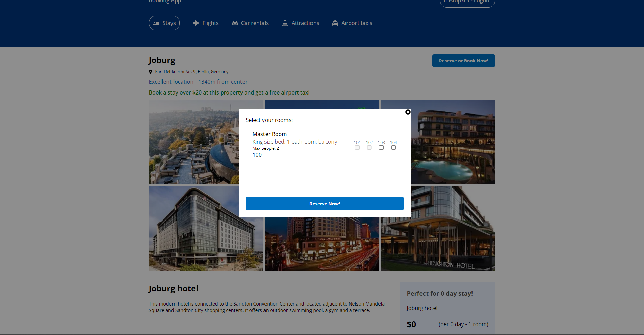Screen dimensions: 644x335
Task: Dismiss the room selection popup with the X
Action: pos(408,112)
